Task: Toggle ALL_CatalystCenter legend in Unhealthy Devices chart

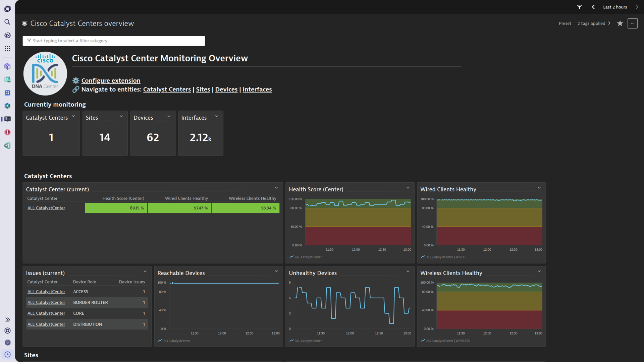Action: [x=306, y=341]
